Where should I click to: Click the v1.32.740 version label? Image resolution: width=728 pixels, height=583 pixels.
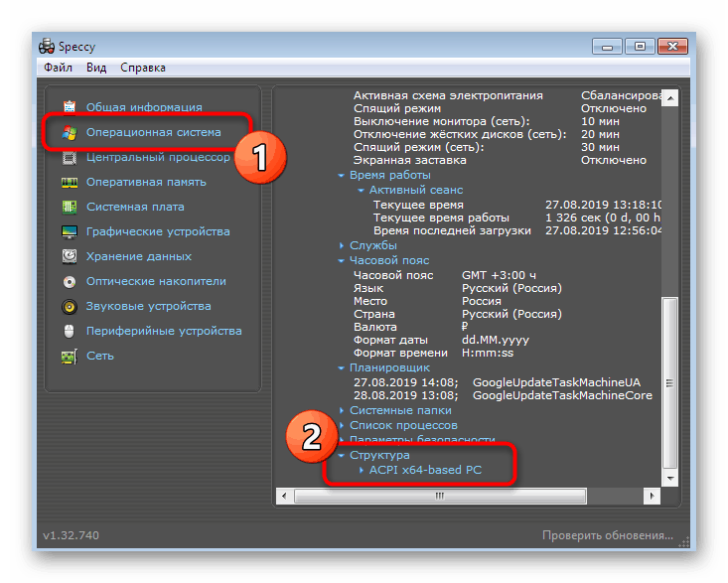[x=72, y=535]
